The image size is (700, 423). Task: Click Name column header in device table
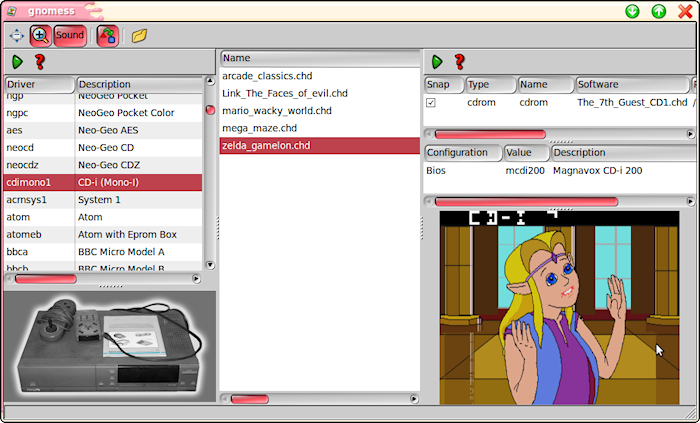pyautogui.click(x=546, y=84)
